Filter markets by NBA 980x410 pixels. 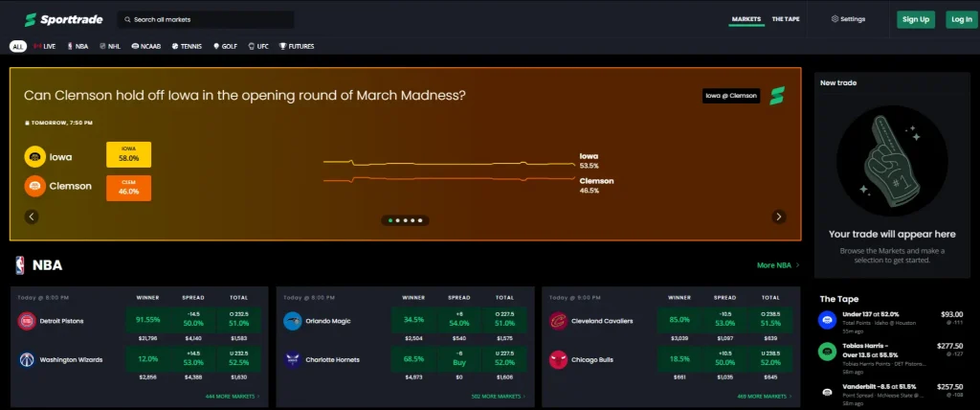78,46
